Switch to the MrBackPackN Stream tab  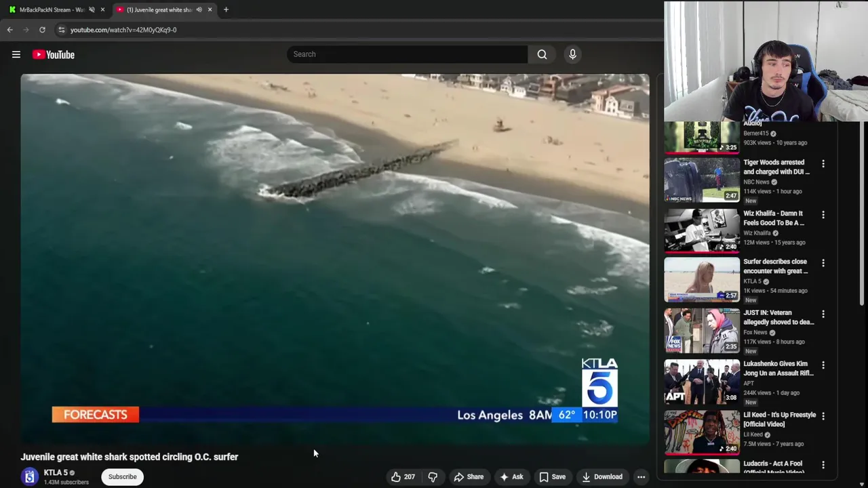[x=51, y=9]
